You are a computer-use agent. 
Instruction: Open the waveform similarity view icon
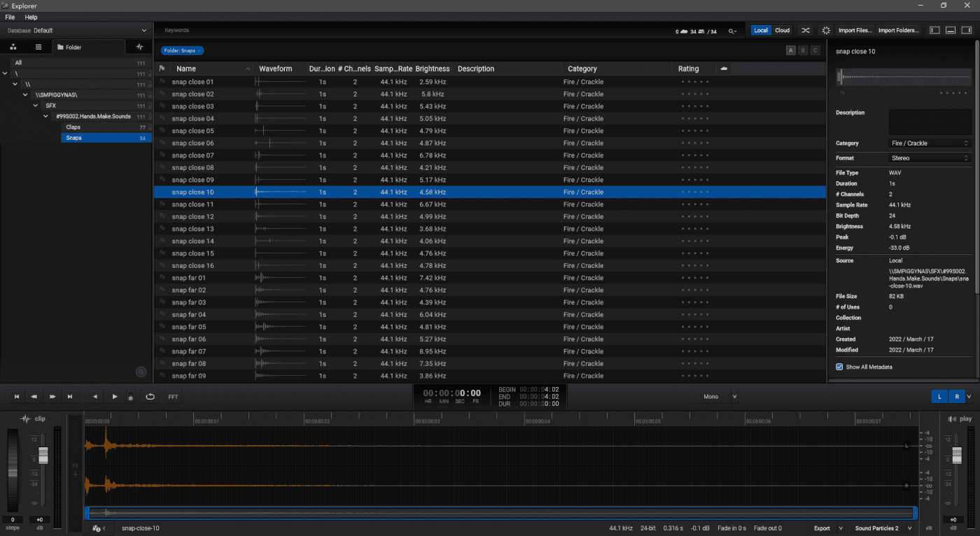click(140, 47)
